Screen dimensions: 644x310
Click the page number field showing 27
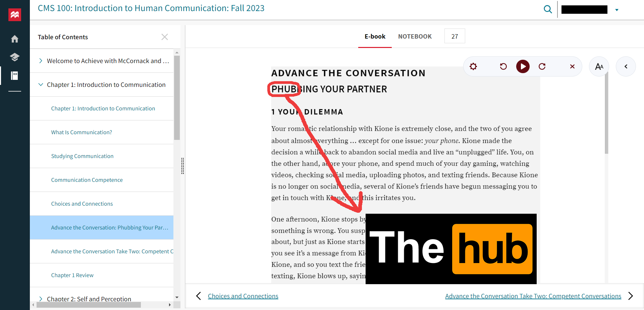click(x=454, y=36)
